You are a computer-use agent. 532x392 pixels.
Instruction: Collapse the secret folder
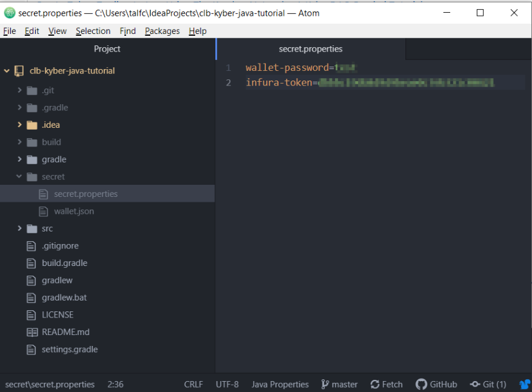[x=19, y=177]
